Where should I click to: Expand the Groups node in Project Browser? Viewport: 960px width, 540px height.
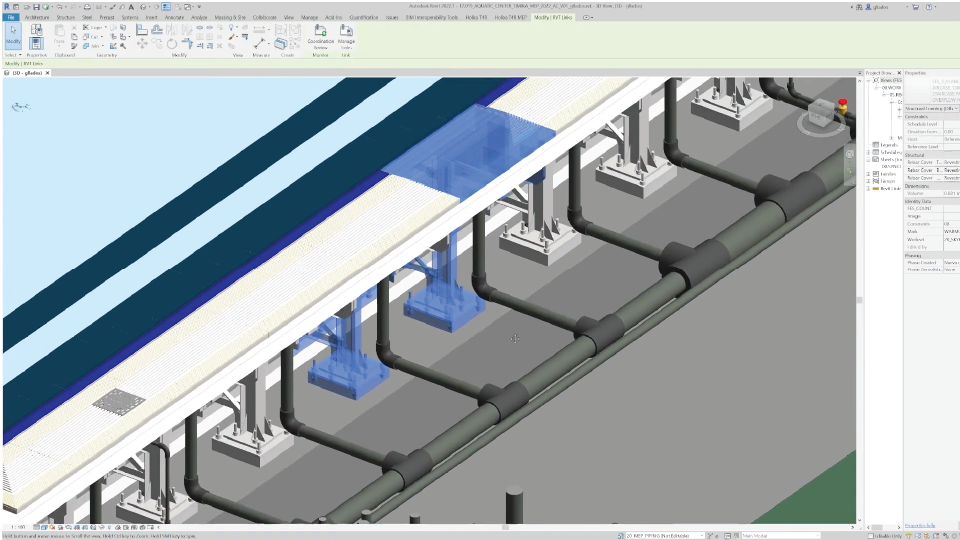868,180
